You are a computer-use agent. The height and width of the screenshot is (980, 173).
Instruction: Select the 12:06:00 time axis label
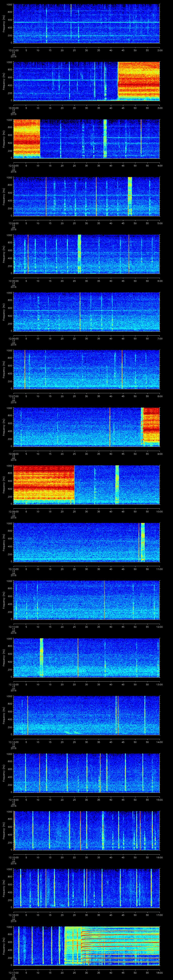click(13, 339)
